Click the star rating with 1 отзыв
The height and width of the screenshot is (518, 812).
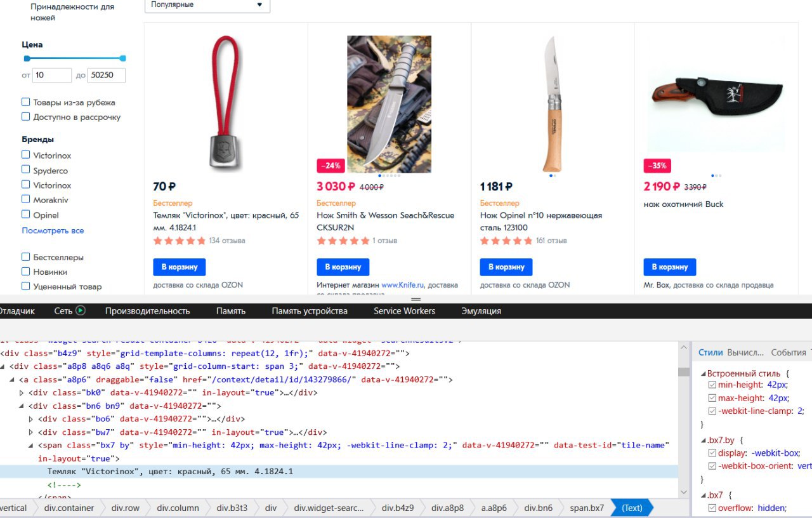pos(343,241)
